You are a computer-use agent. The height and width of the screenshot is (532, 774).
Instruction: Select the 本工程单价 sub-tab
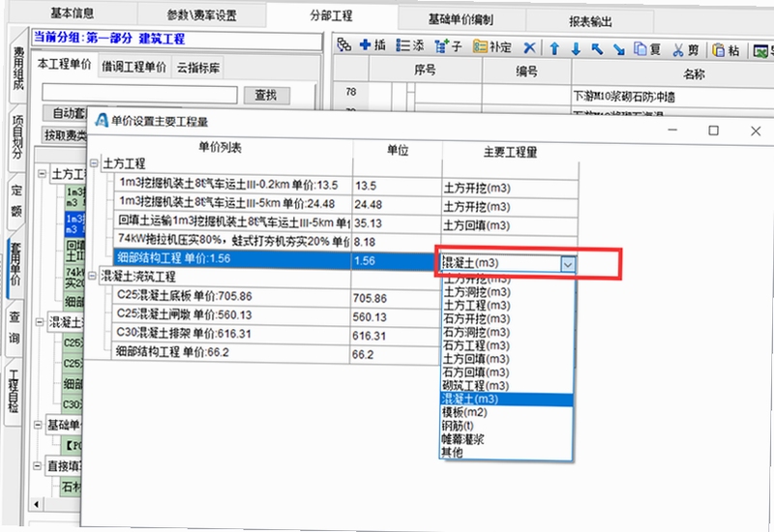tap(65, 65)
